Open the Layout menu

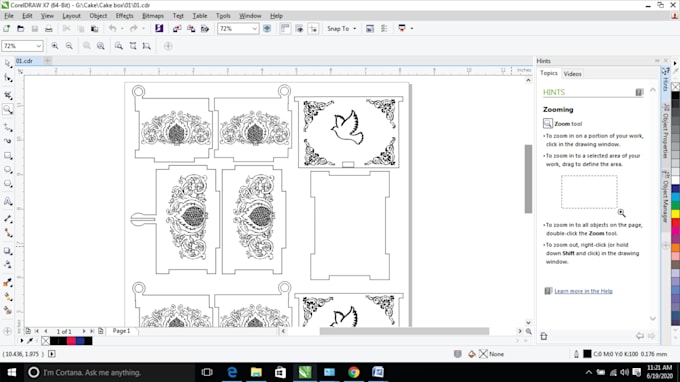click(71, 16)
